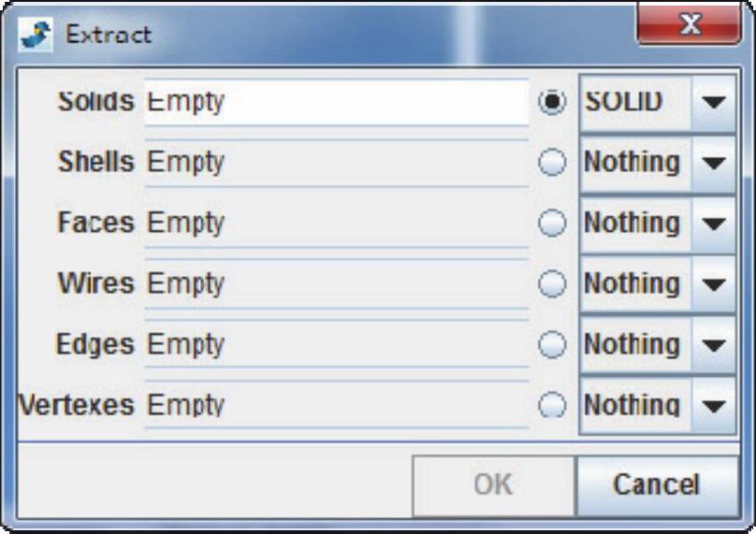
Task: Enable the Wires radio button
Action: (x=553, y=284)
